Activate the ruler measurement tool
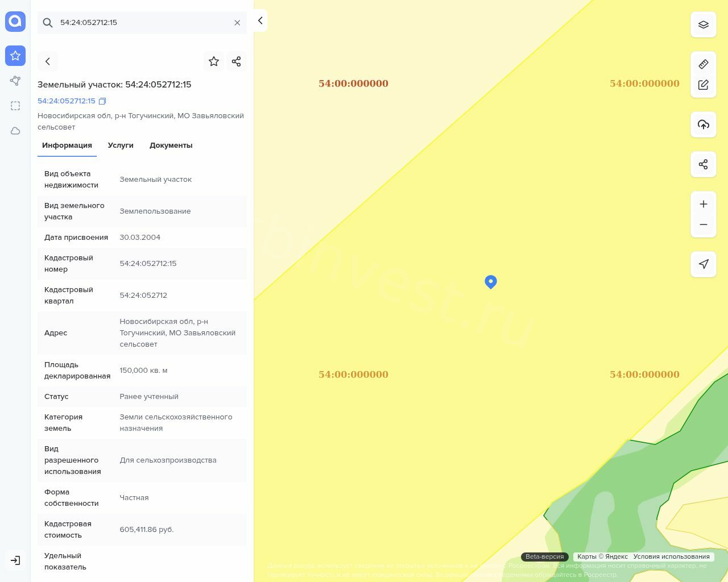Viewport: 728px width, 582px height. (x=704, y=64)
